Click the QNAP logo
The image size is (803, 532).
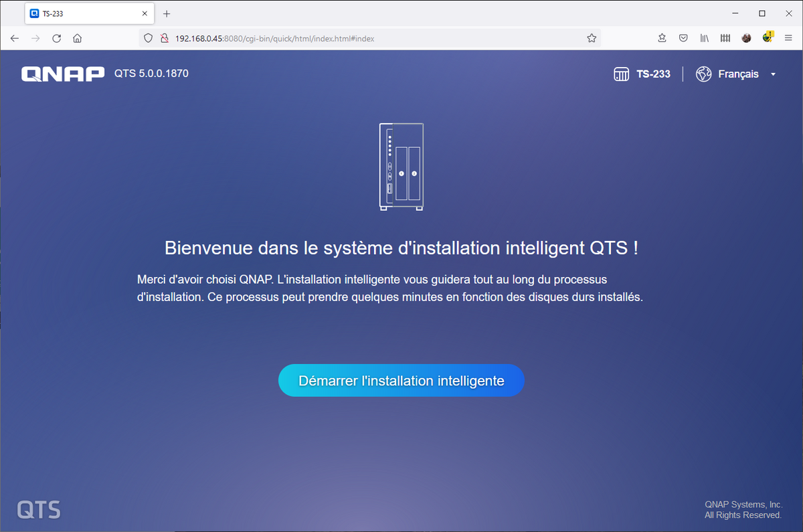[63, 74]
